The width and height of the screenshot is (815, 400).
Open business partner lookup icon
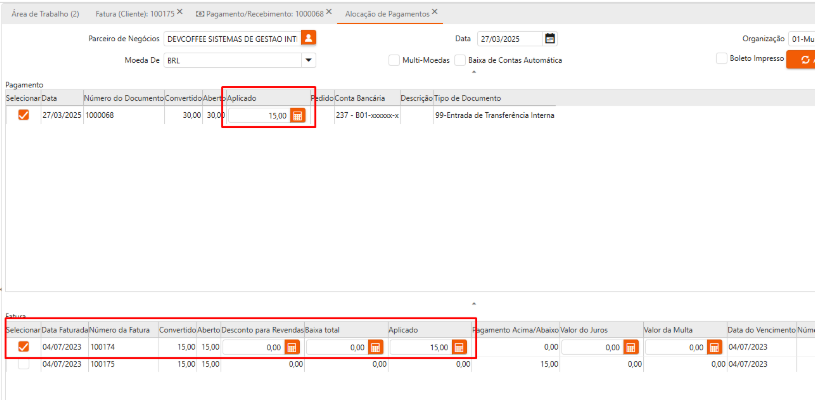tap(308, 38)
